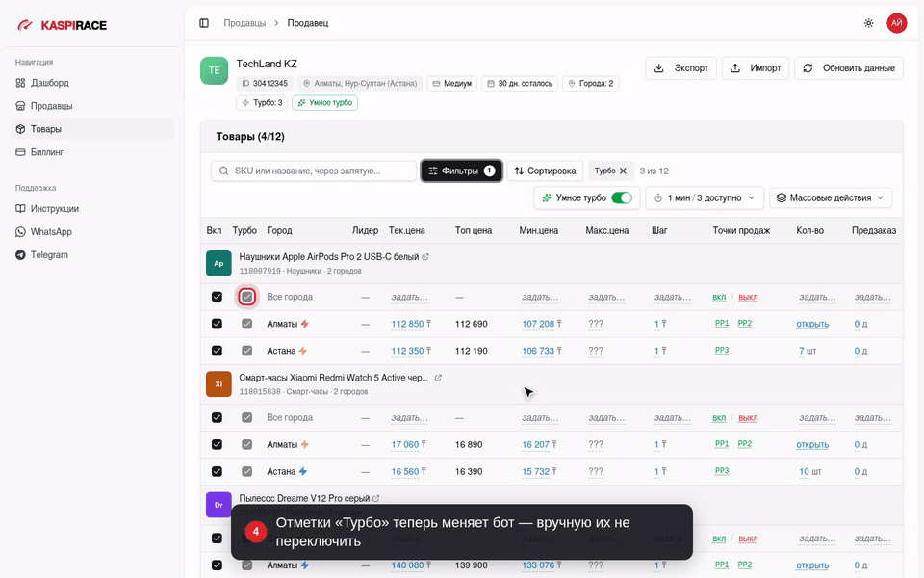The image size is (924, 578).
Task: Open the Сортировка menu
Action: click(545, 171)
